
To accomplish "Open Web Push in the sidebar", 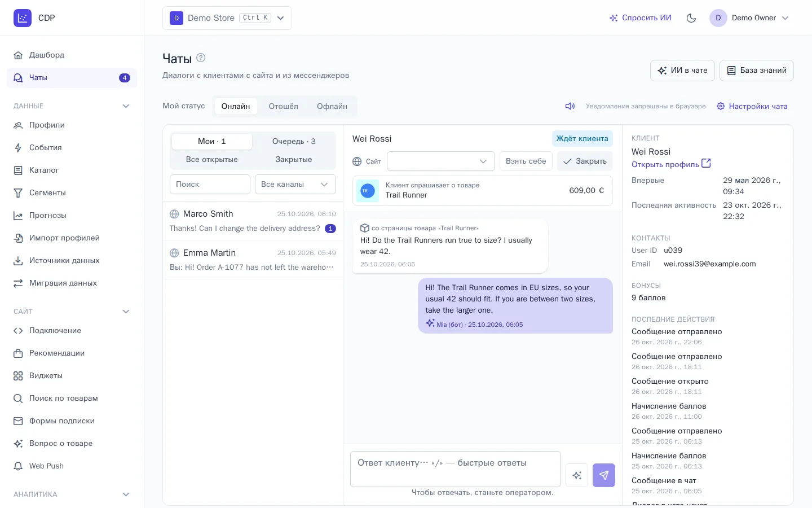I will 72,466.
